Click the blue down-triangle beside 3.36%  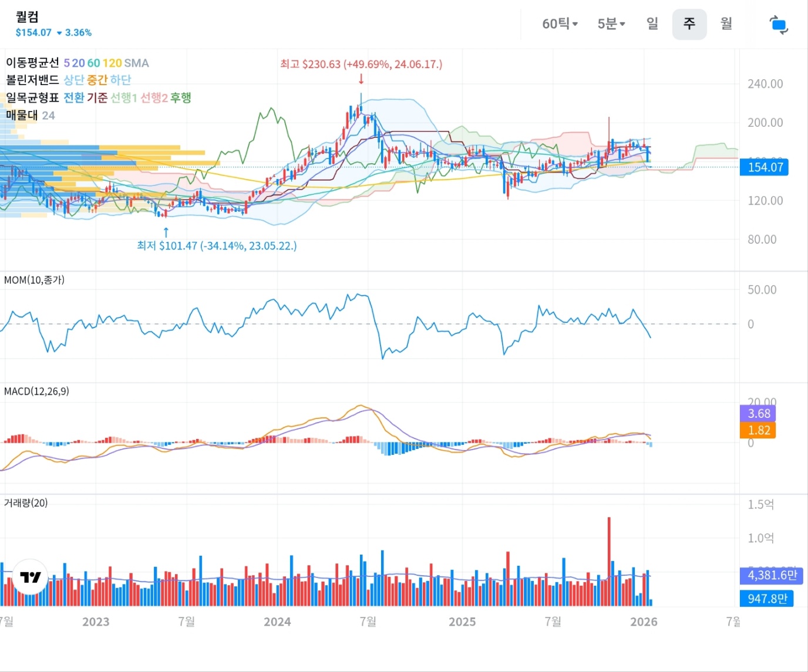59,33
